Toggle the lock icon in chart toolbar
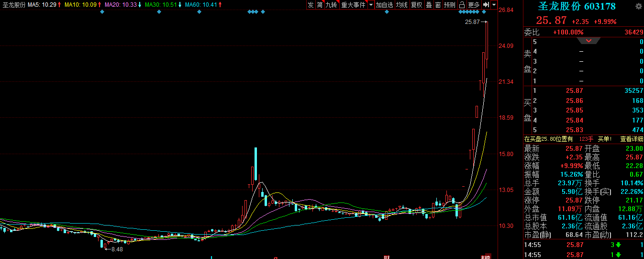This screenshot has width=644, height=259. coord(462,5)
